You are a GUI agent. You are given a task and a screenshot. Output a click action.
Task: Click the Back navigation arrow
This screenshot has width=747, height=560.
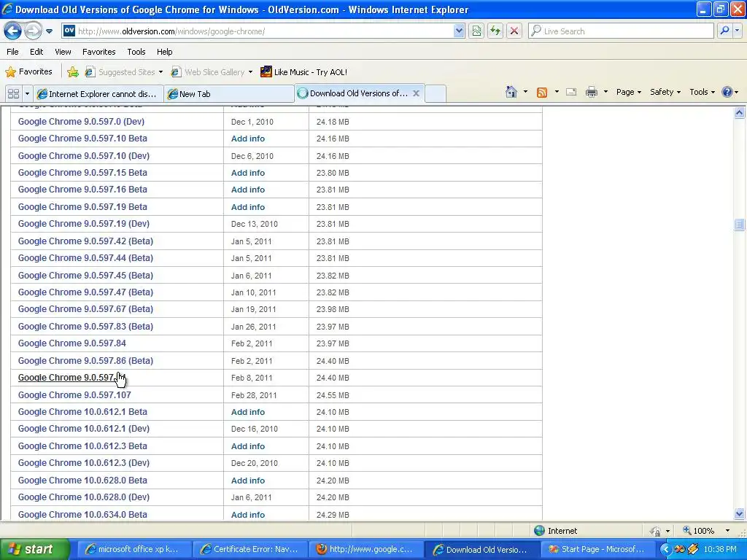click(x=13, y=31)
